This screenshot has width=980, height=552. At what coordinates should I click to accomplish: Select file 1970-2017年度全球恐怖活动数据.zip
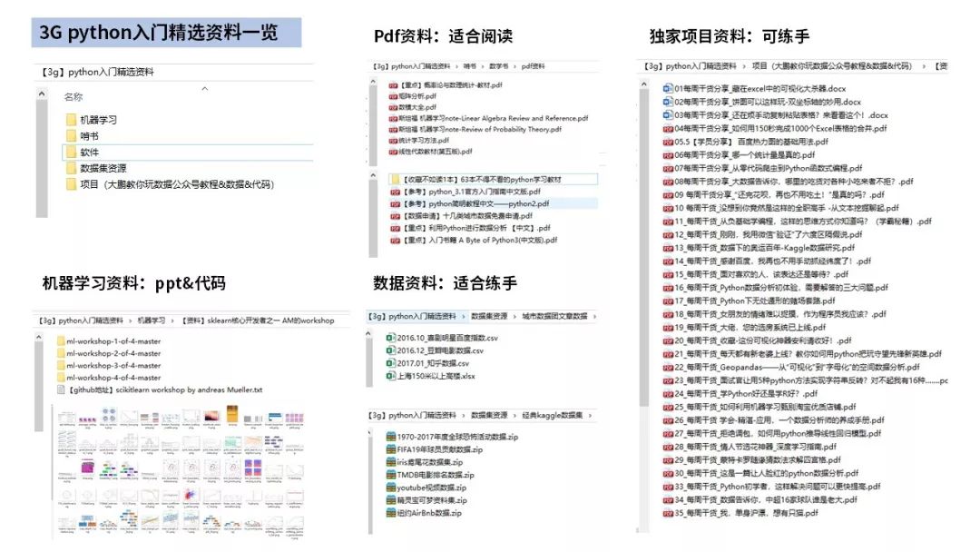coord(457,437)
